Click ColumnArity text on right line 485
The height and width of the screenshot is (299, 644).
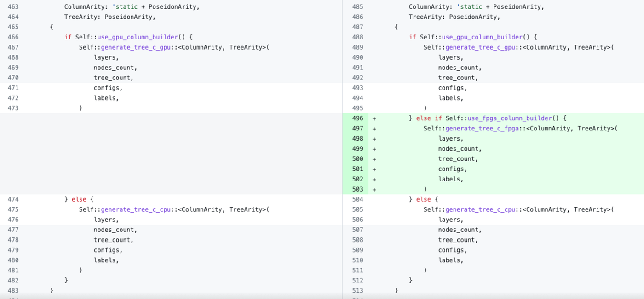coord(429,7)
